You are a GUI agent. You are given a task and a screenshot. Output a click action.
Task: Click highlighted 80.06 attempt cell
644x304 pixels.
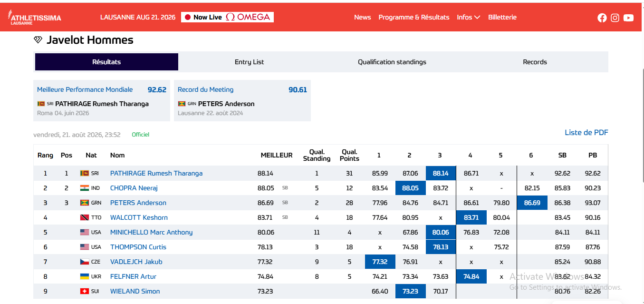pyautogui.click(x=441, y=232)
